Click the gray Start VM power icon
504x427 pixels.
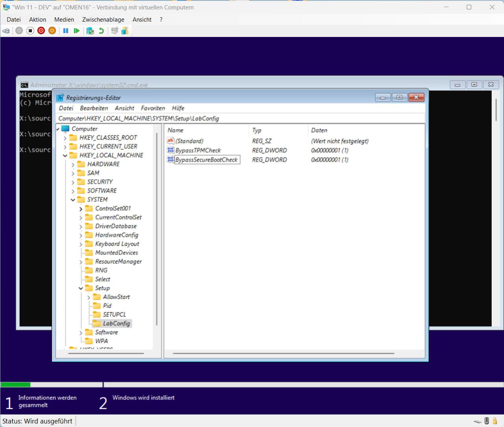coord(19,31)
